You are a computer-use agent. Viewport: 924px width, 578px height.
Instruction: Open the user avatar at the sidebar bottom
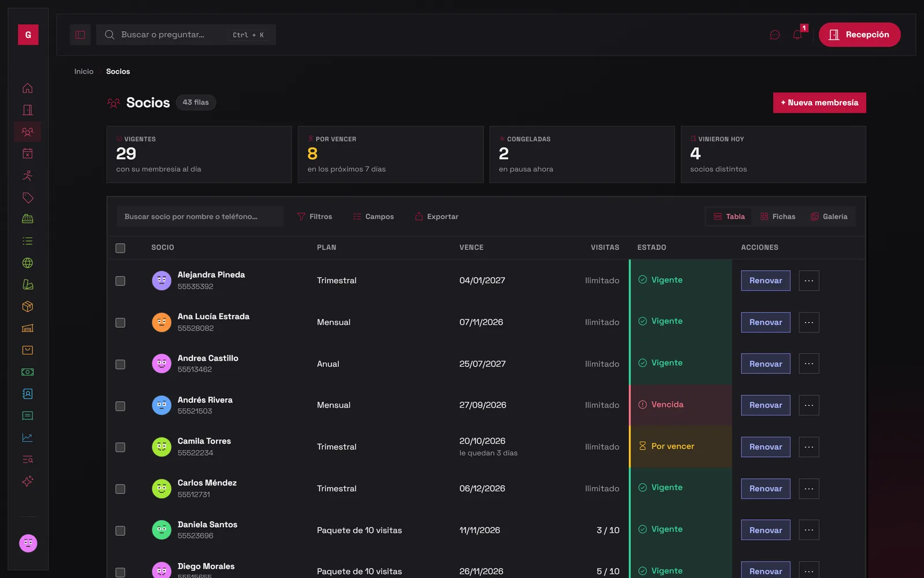tap(28, 543)
